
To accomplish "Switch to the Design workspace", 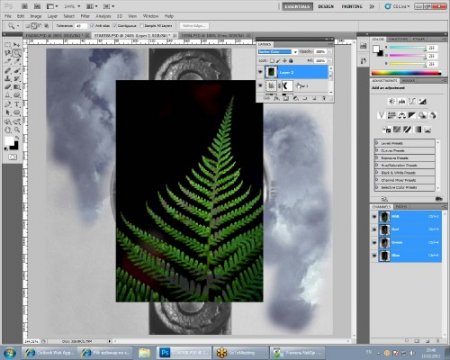I will click(x=326, y=6).
